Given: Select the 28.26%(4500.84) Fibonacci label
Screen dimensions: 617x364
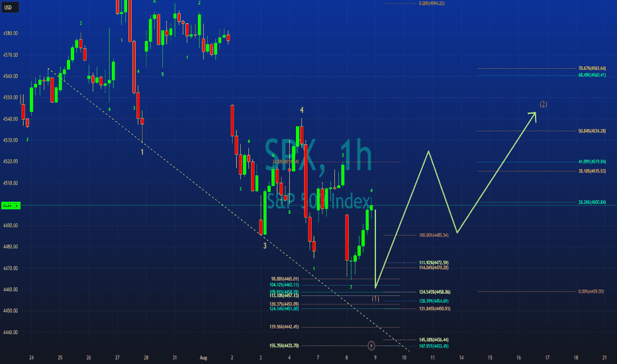Looking at the screenshot, I should [592, 203].
